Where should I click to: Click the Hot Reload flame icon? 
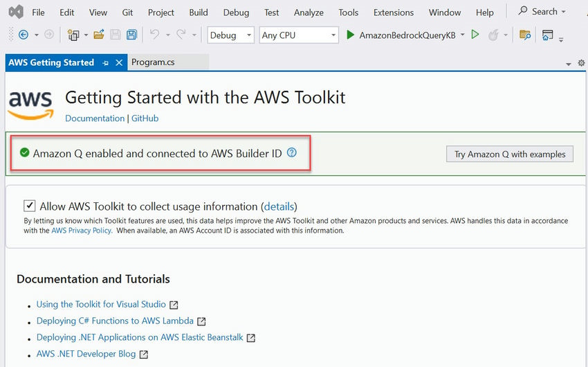(493, 35)
